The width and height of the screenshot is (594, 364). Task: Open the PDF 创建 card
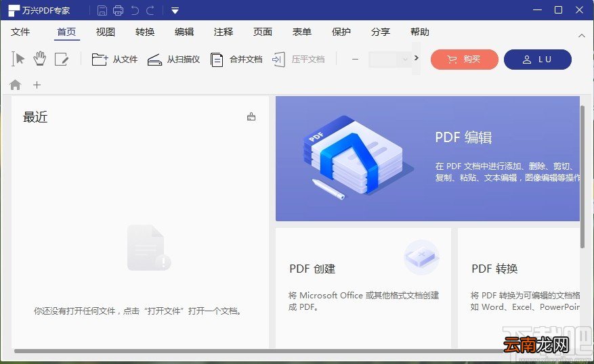click(x=363, y=288)
